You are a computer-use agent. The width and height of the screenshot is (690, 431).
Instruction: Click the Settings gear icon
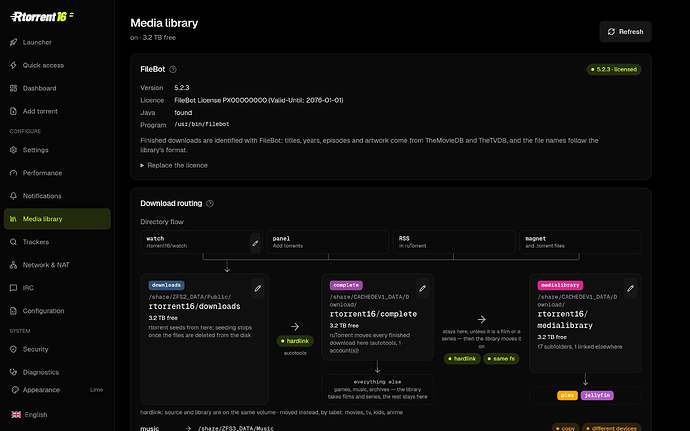coord(14,150)
